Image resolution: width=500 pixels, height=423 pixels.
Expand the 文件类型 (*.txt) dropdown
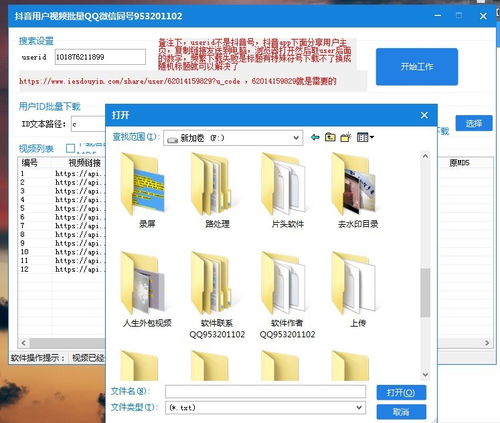pyautogui.click(x=359, y=407)
